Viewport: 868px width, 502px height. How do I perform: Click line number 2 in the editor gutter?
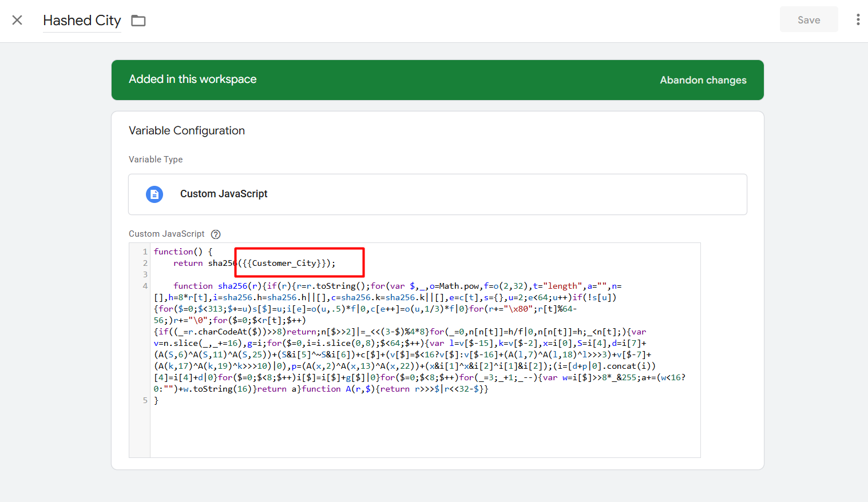coord(145,263)
